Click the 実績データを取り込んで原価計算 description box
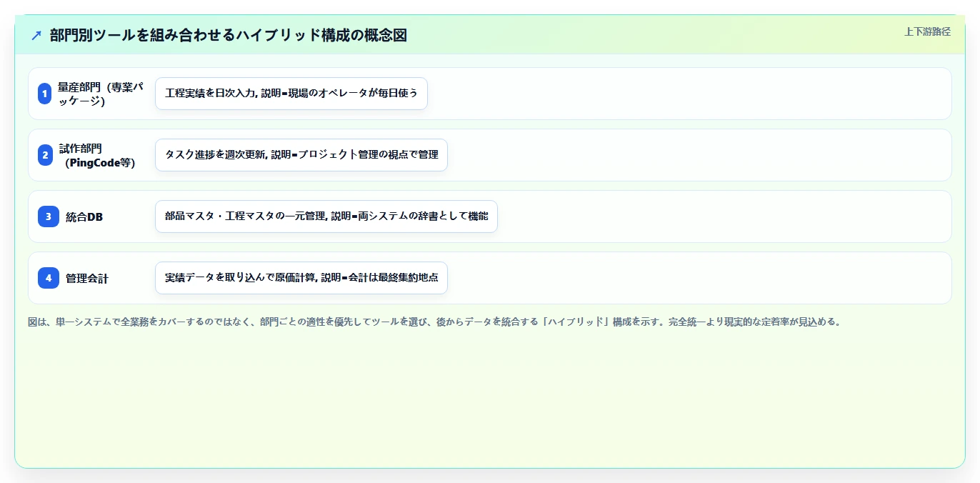 [301, 278]
